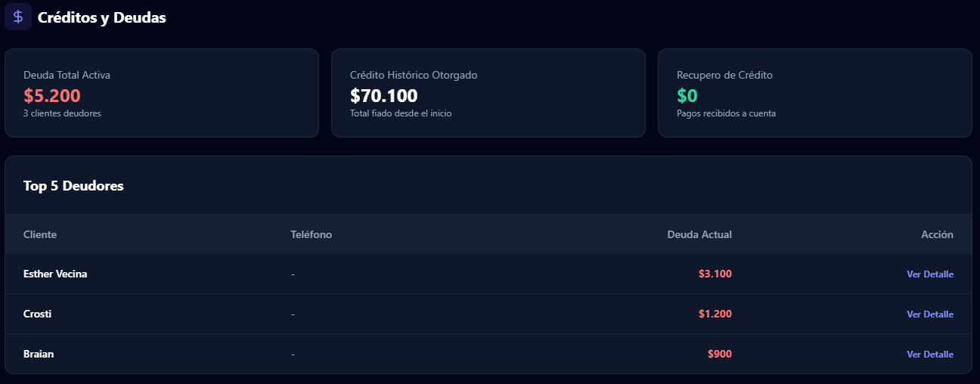The image size is (980, 384).
Task: Open Ver Detalle for Esther Vecina
Action: coord(929,274)
